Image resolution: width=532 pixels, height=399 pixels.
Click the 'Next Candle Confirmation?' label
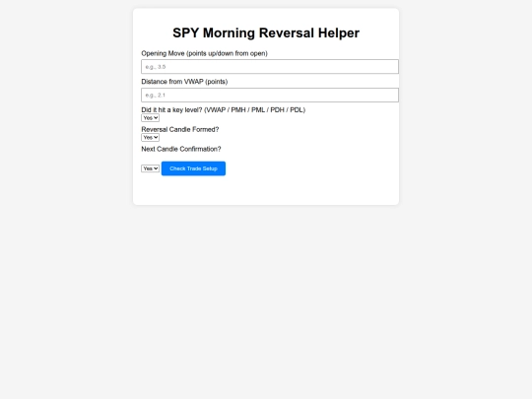181,149
